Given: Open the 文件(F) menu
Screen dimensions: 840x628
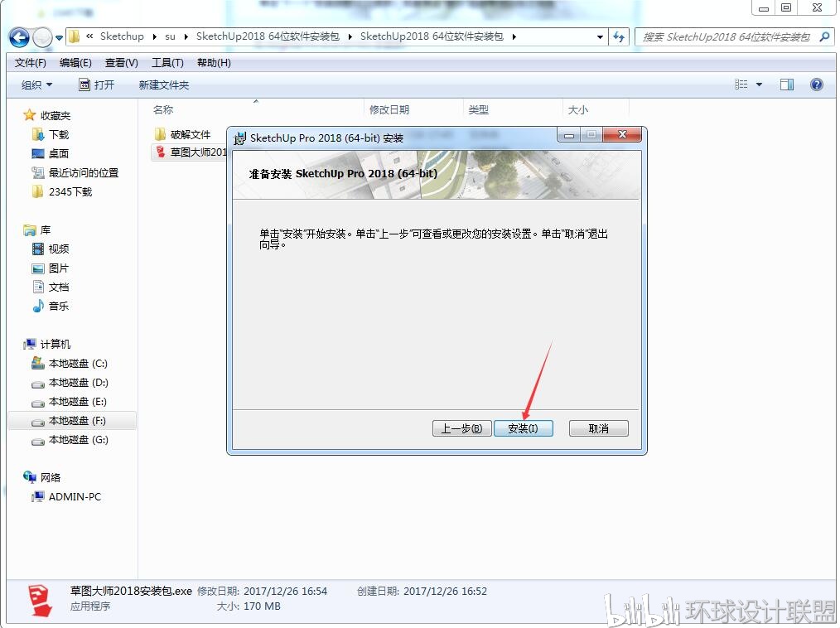Looking at the screenshot, I should click(x=30, y=63).
